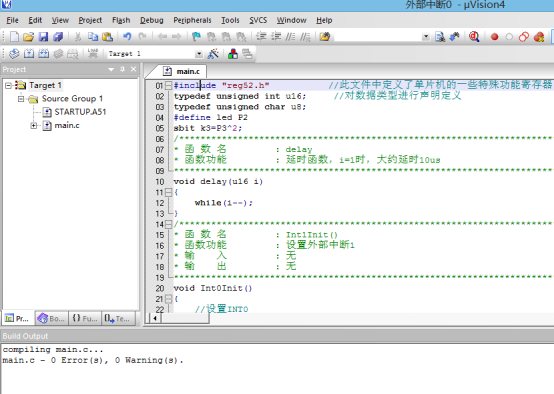Open Project panel dropdown arrow

click(x=111, y=69)
